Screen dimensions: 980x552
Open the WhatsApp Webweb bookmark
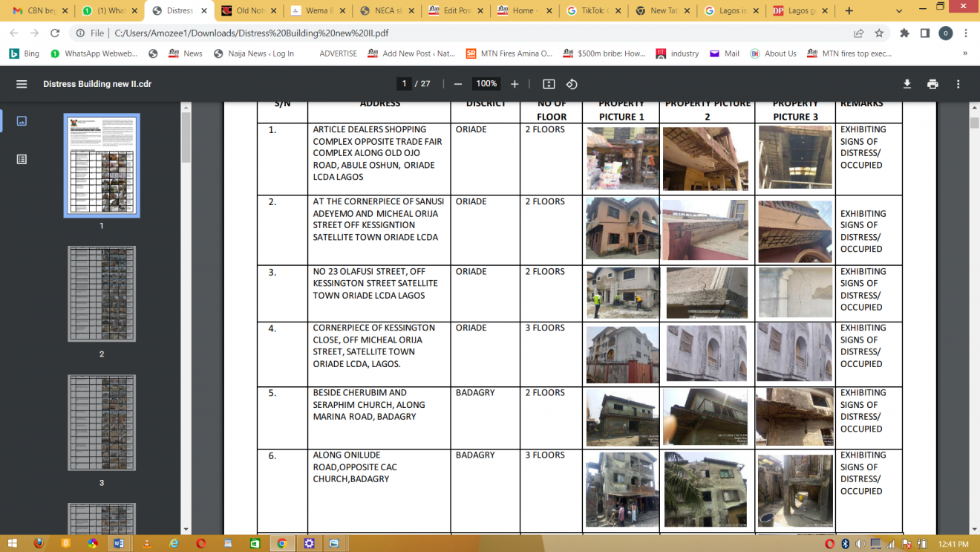[94, 53]
